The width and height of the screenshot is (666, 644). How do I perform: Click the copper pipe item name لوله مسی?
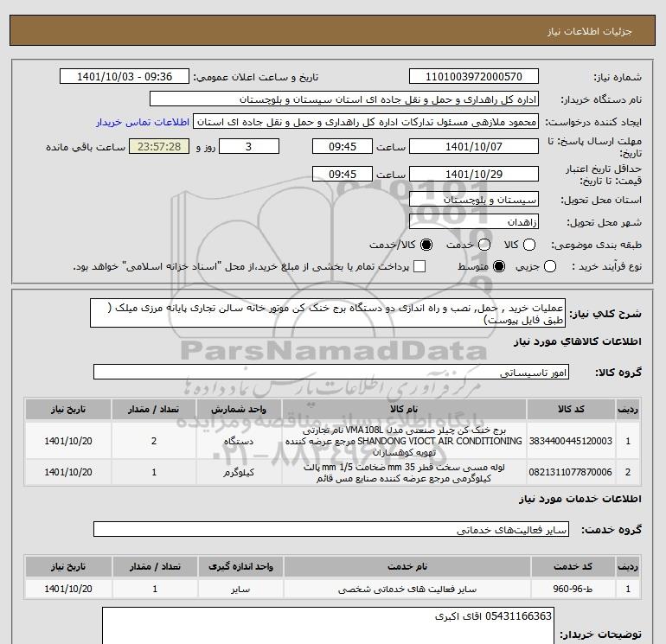(404, 472)
